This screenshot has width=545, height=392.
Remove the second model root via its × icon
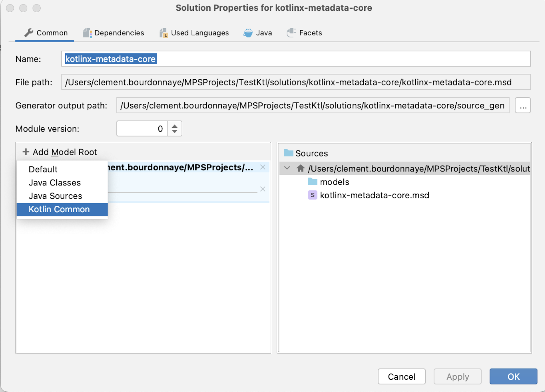click(x=262, y=189)
